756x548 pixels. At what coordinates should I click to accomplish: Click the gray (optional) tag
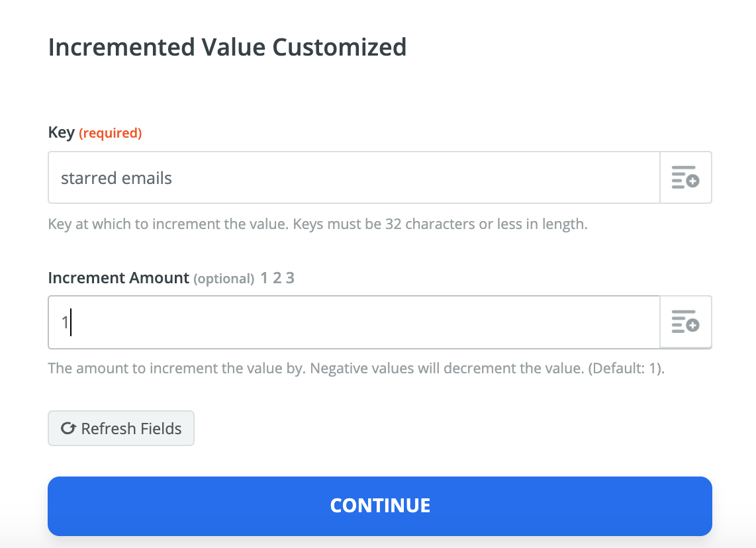pos(224,279)
